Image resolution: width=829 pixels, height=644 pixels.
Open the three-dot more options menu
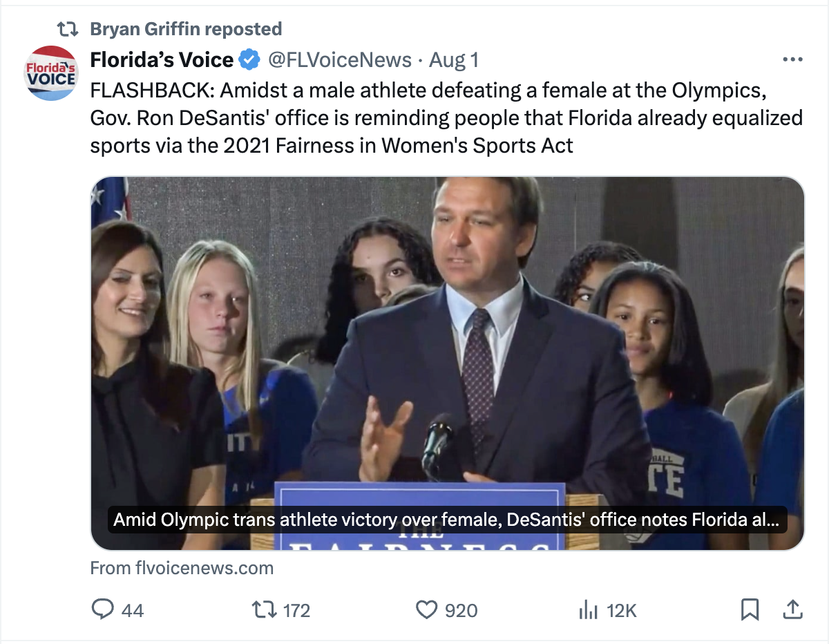click(792, 60)
